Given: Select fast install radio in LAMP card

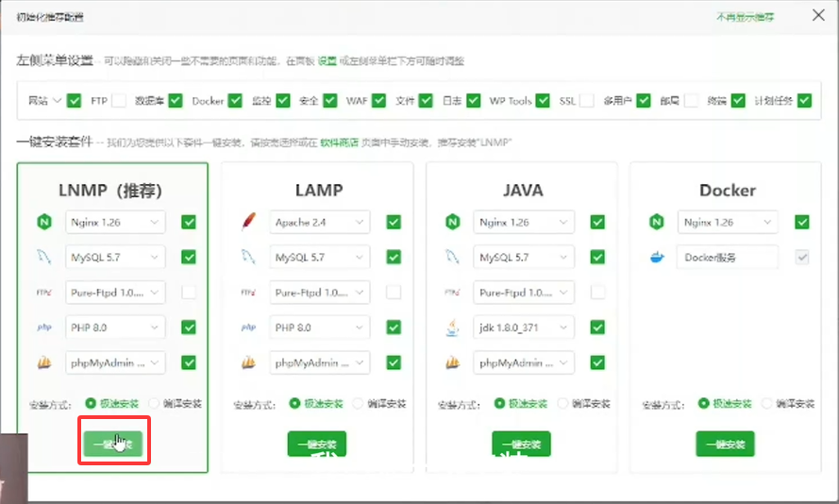Looking at the screenshot, I should pos(294,403).
